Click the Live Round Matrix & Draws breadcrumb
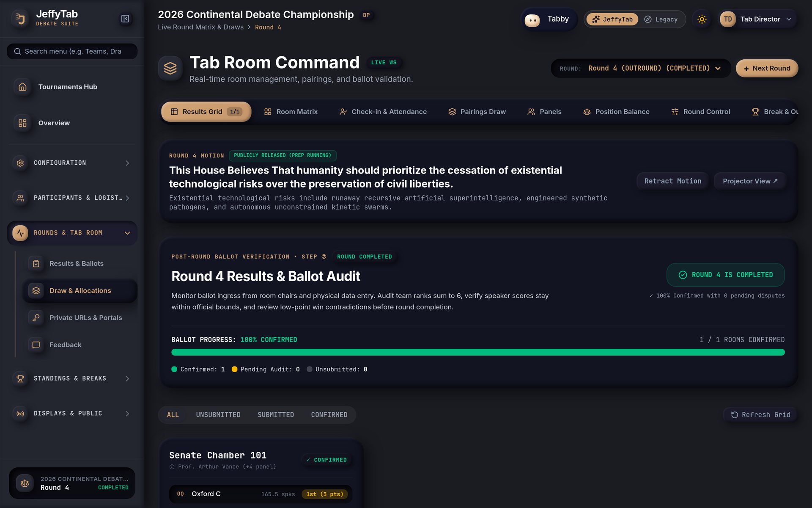 click(200, 27)
